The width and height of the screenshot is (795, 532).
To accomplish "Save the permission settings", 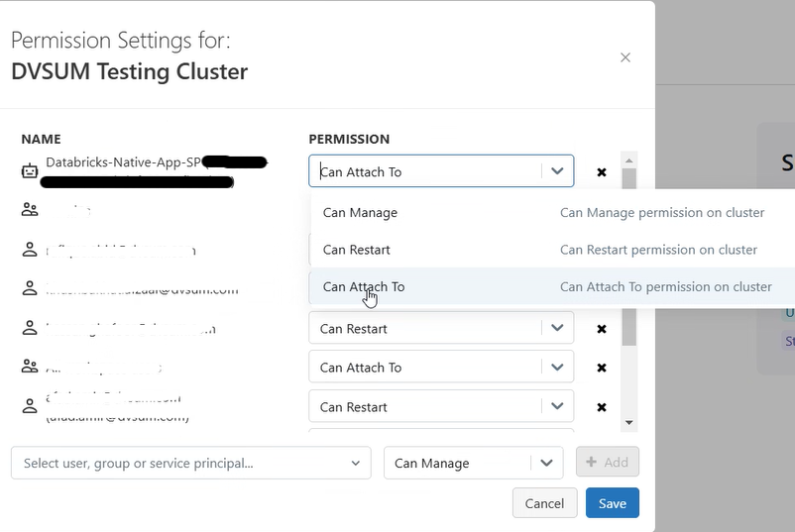I will (x=613, y=503).
